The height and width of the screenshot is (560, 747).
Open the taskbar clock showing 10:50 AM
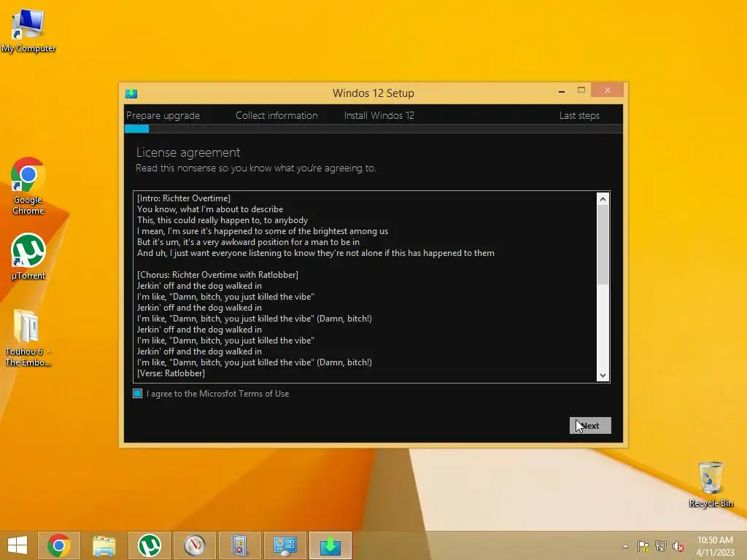click(x=715, y=546)
